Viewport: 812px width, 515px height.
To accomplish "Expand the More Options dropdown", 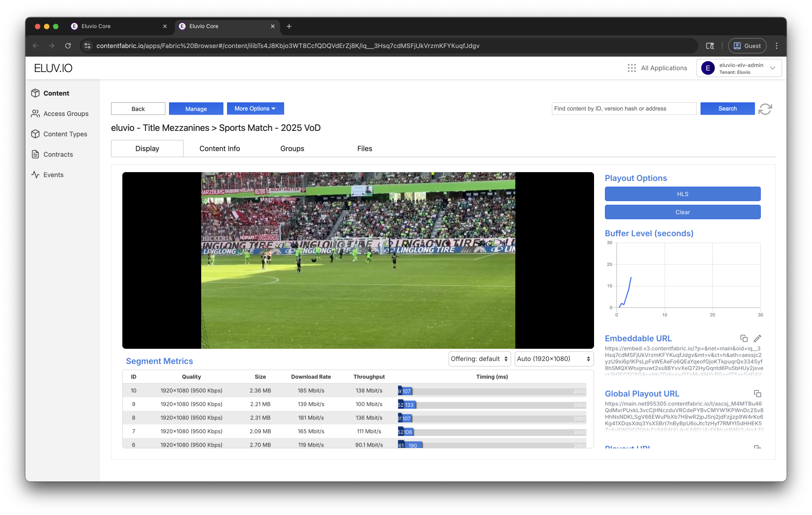I will click(255, 109).
